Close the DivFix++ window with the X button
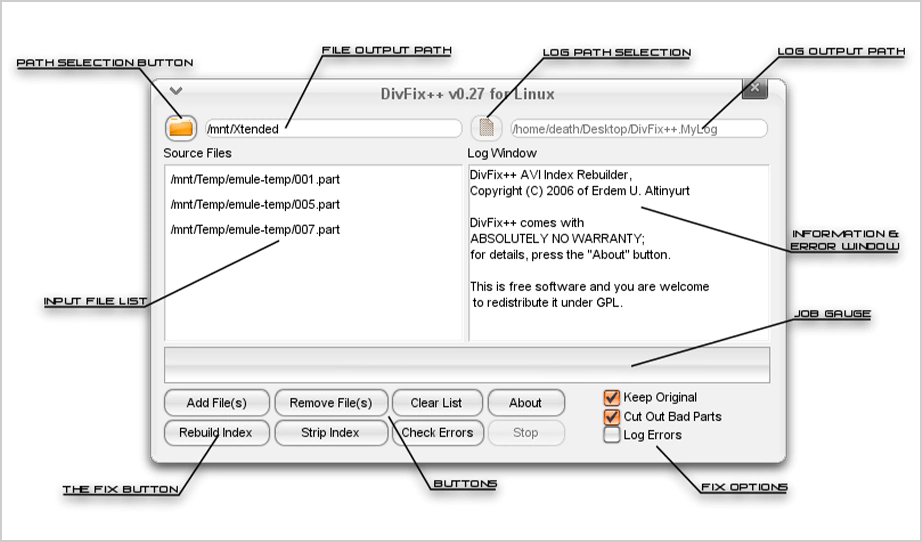Viewport: 922px width, 542px height. pos(755,88)
